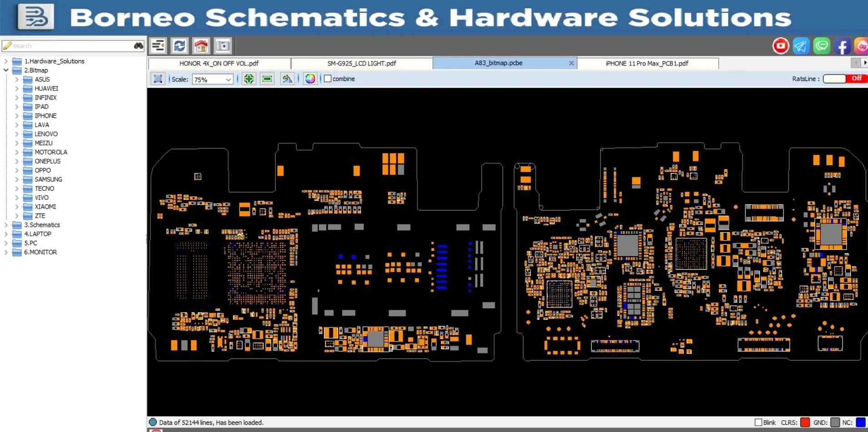Enable the combine checkbox

click(x=328, y=79)
